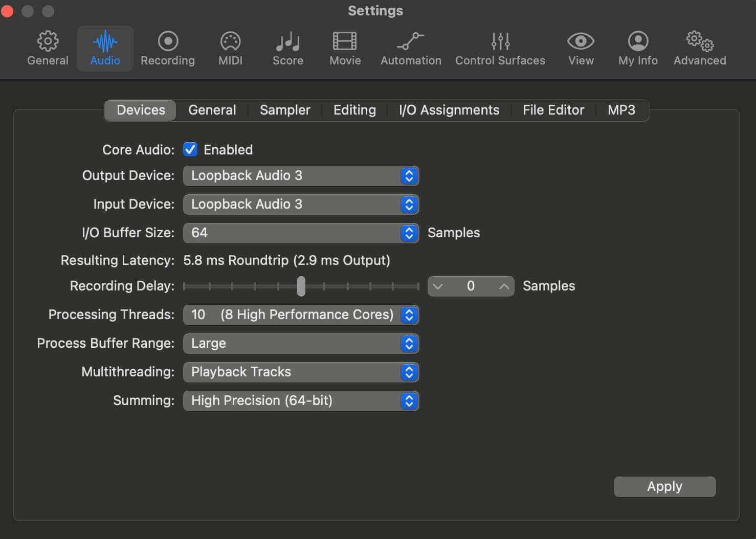756x539 pixels.
Task: Click the Recording Delay samples value field
Action: [471, 286]
